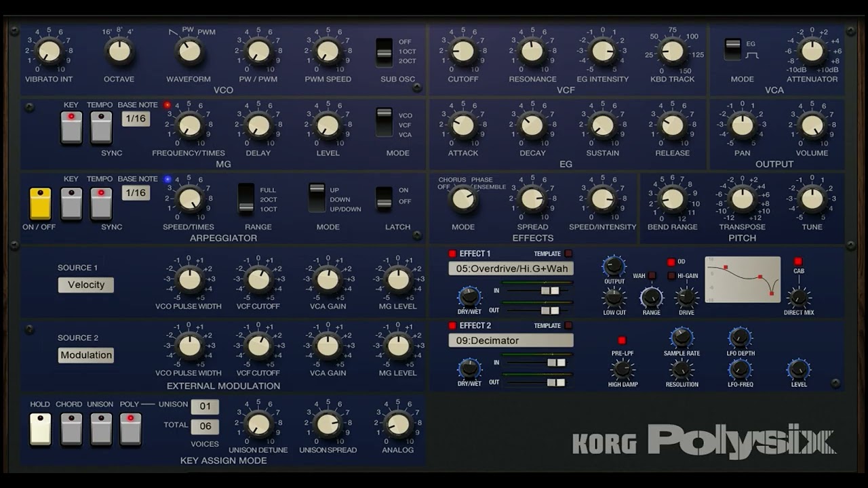The image size is (868, 488).
Task: Flip the MG Mode VCO/VCF/VCA switch
Action: [x=384, y=123]
